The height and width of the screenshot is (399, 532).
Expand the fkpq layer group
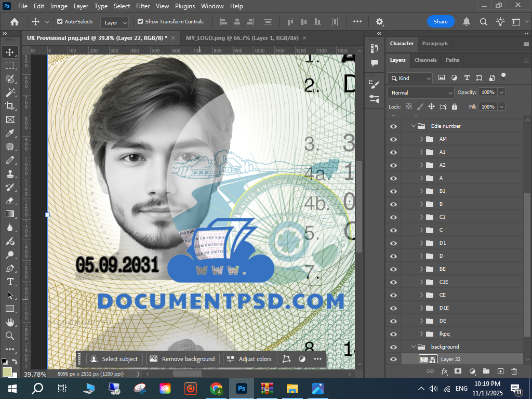click(x=421, y=334)
